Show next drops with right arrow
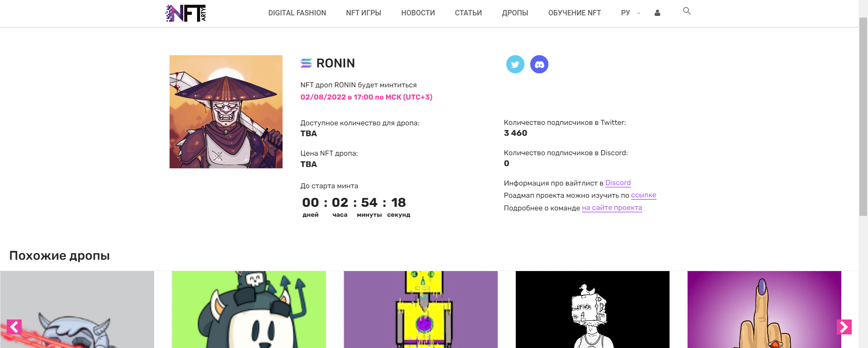 tap(844, 327)
